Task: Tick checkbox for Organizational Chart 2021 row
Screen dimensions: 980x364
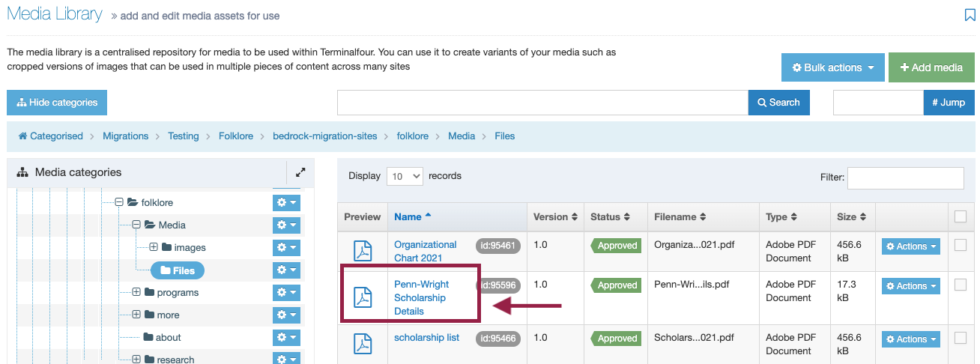Action: (x=960, y=245)
